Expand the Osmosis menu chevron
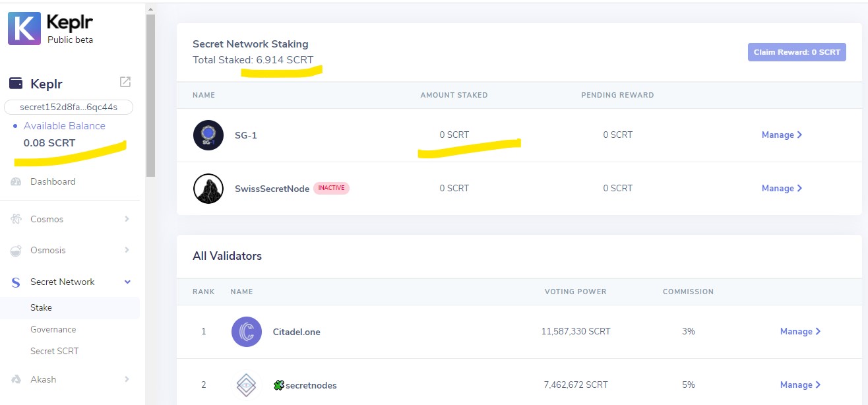Screen dimensions: 868x405 pyautogui.click(x=127, y=250)
